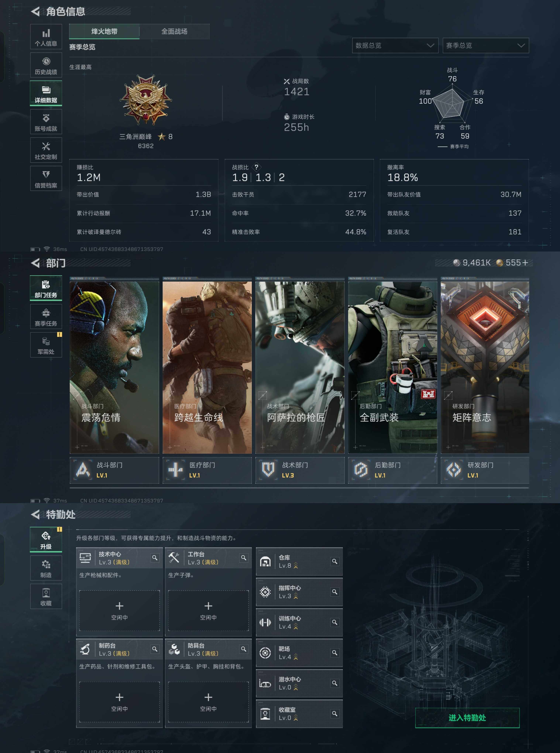Open the 历史战绩 sidebar icon
The image size is (560, 753).
[x=46, y=65]
